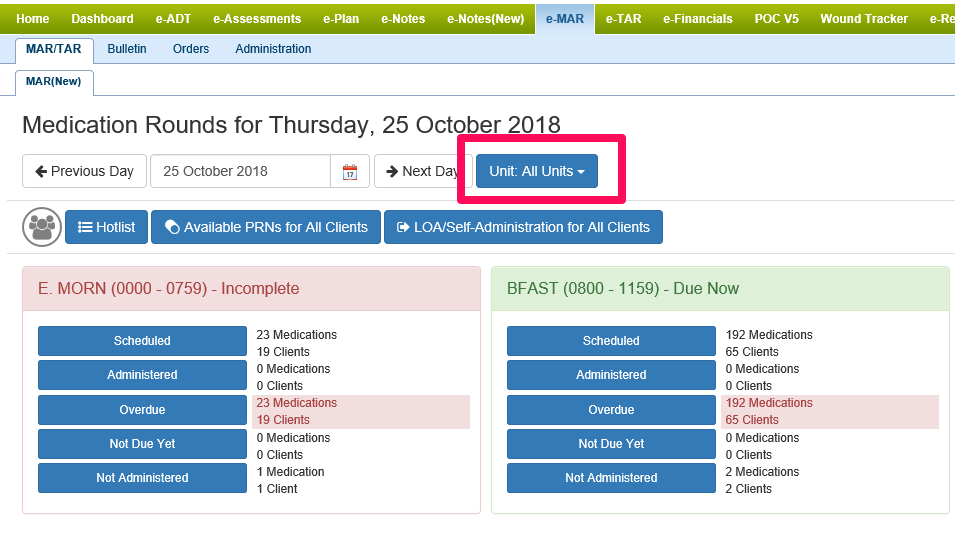Switch to the e-TAR tab
This screenshot has width=955, height=533.
pyautogui.click(x=624, y=19)
